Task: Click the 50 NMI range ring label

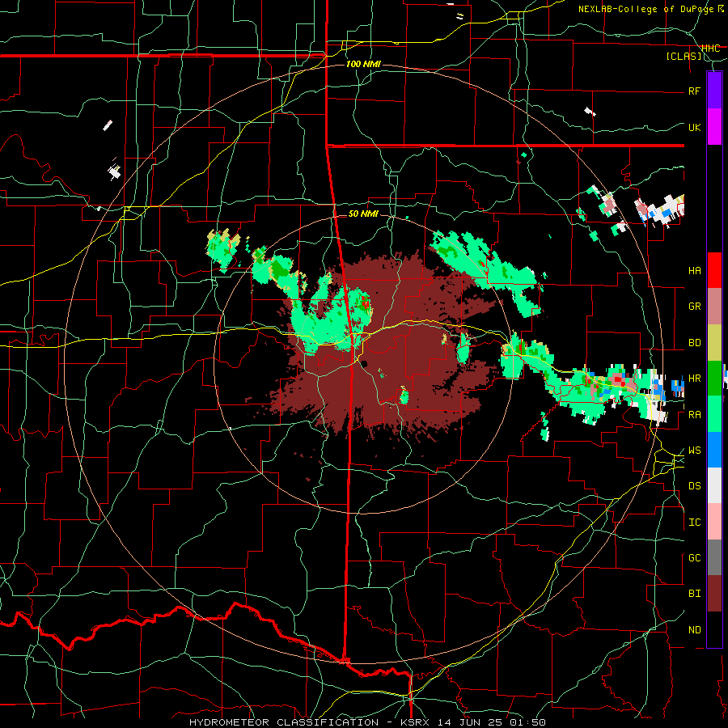Action: coord(363,214)
